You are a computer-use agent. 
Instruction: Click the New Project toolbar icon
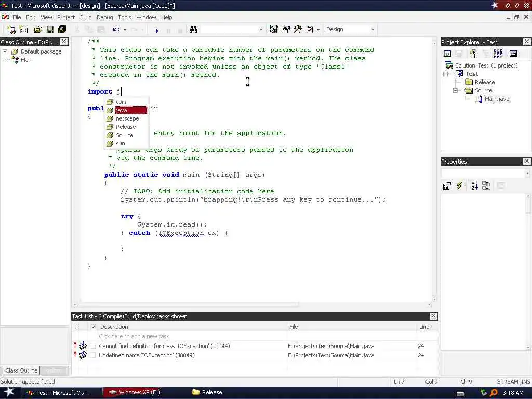11,30
